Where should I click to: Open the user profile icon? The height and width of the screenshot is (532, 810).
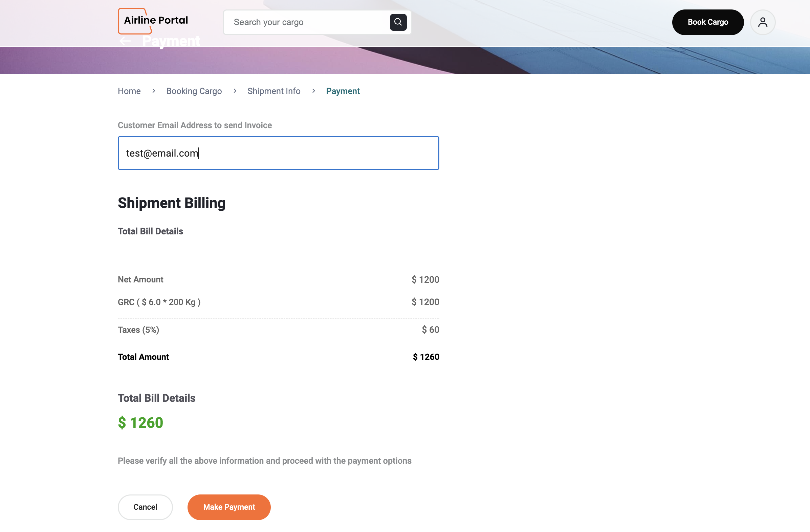click(762, 22)
